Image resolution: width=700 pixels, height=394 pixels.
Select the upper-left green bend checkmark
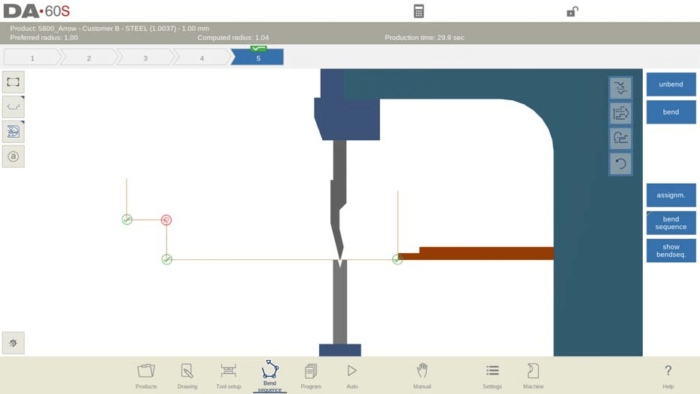tap(127, 220)
